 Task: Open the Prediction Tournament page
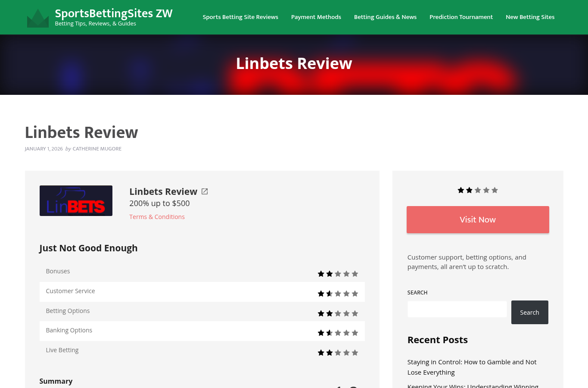pyautogui.click(x=461, y=17)
